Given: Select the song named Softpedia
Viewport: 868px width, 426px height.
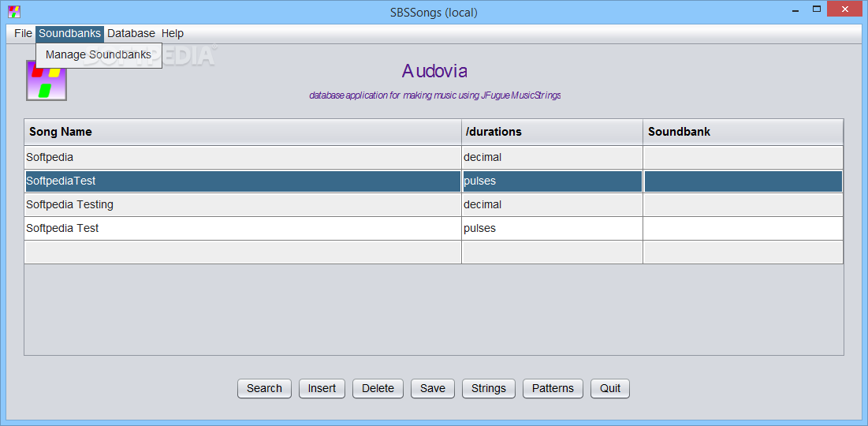Looking at the screenshot, I should (243, 157).
